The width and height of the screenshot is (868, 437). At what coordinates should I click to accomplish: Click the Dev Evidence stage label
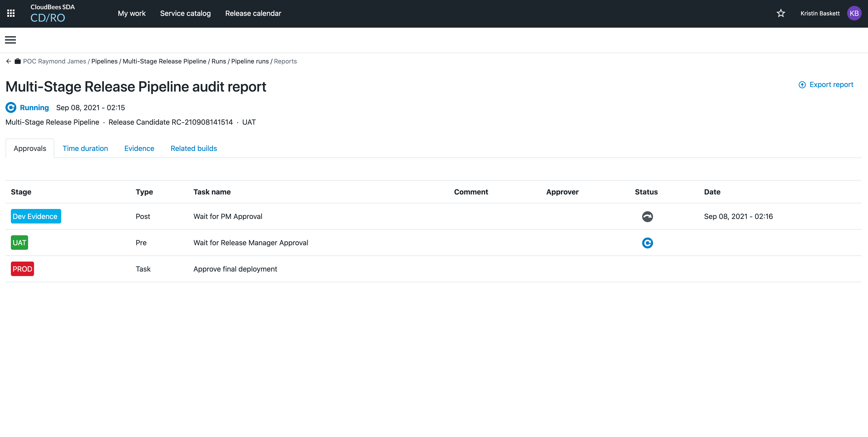coord(36,216)
